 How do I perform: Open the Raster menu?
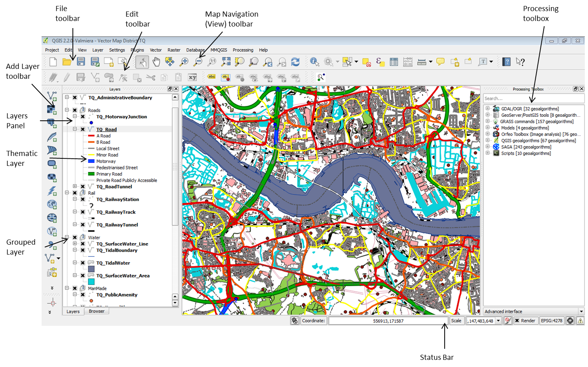(174, 50)
